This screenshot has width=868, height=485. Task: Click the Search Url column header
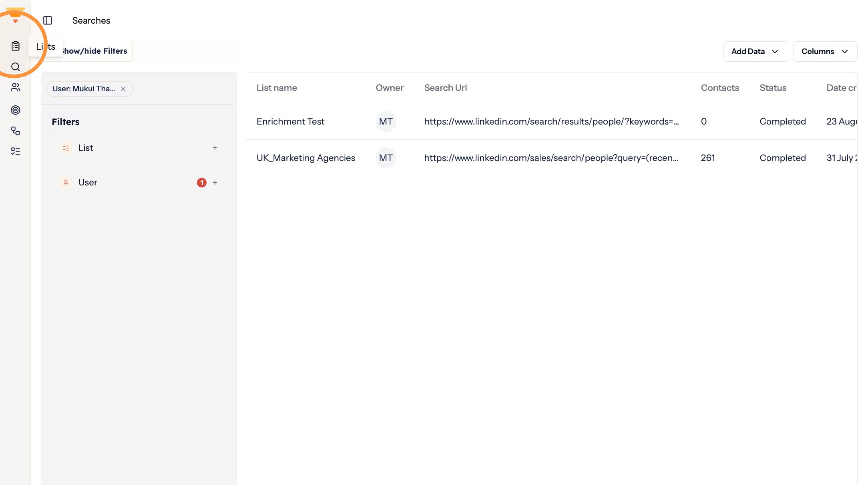click(446, 88)
